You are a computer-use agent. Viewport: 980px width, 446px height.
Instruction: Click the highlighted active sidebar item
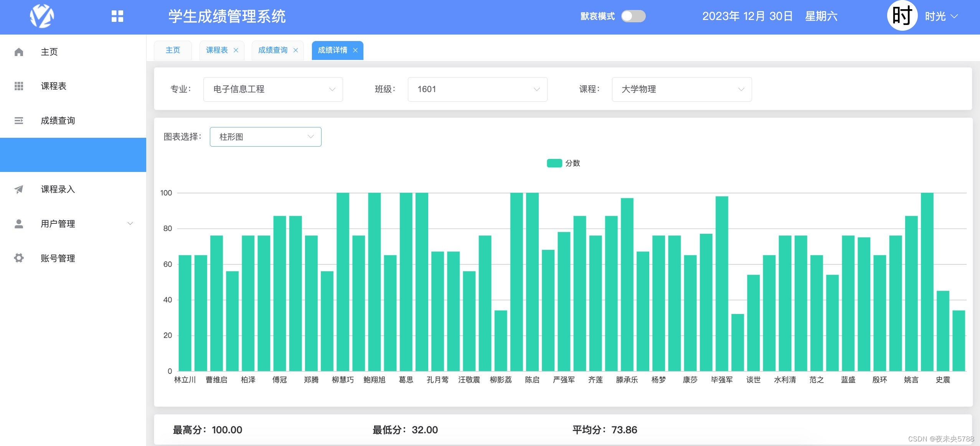pyautogui.click(x=73, y=155)
